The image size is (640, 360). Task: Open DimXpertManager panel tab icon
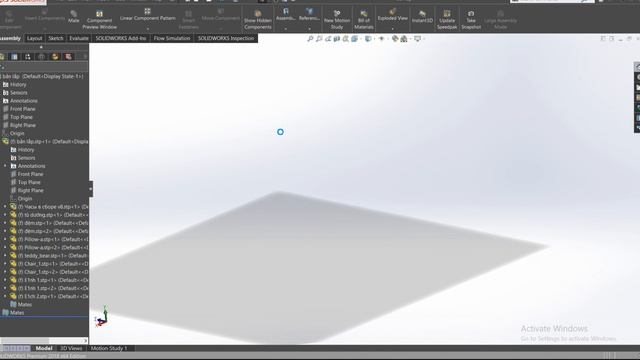click(x=41, y=57)
